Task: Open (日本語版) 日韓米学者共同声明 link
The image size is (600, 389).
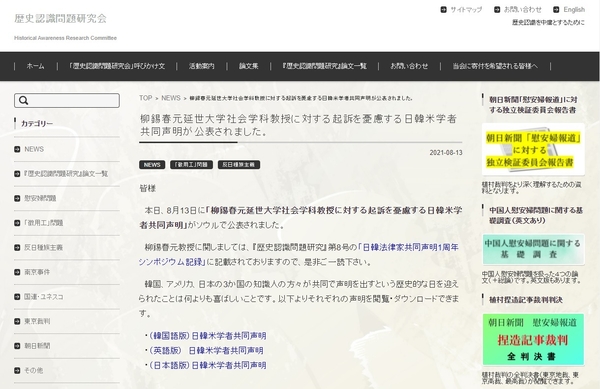Action: point(208,365)
